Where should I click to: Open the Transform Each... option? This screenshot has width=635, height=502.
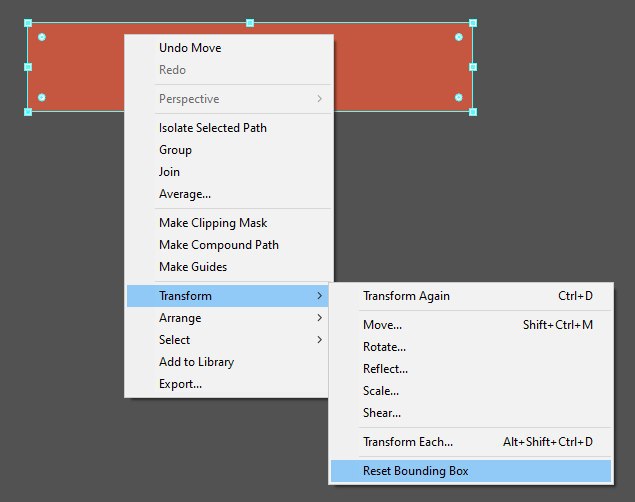(x=471, y=442)
